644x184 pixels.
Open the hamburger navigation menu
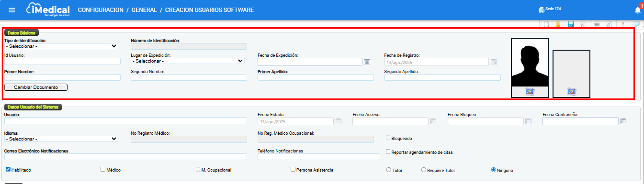click(12, 10)
